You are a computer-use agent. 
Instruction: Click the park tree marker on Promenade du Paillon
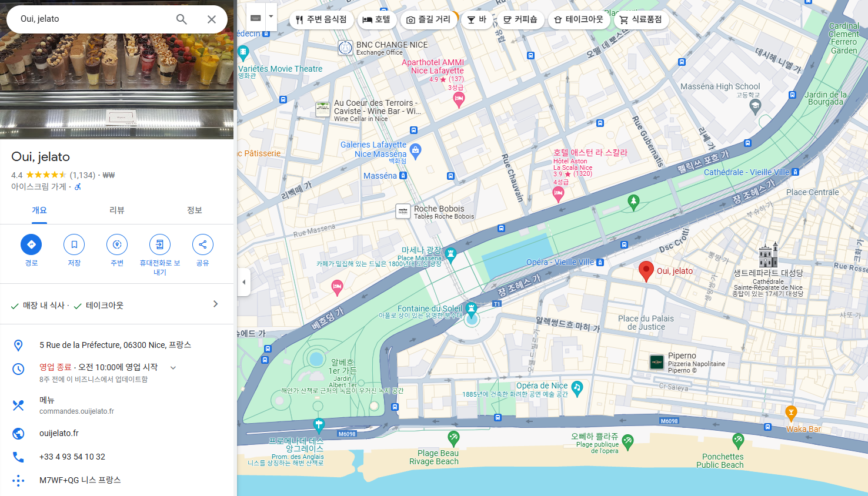633,203
